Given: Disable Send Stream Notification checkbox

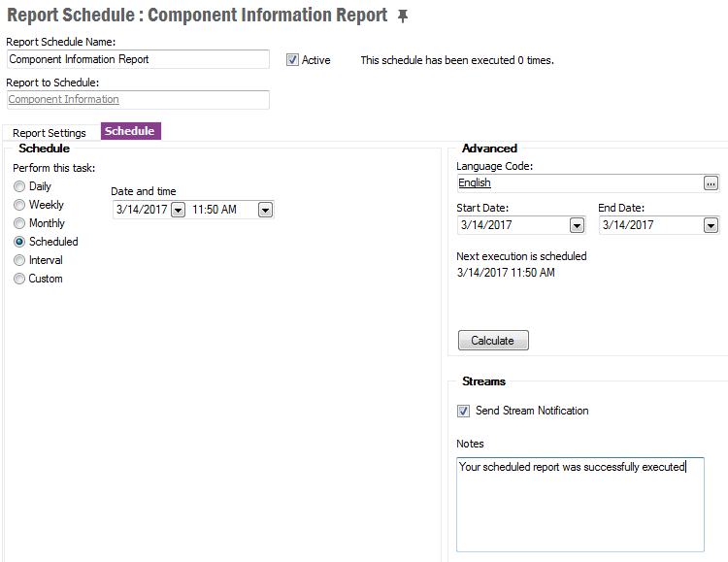Looking at the screenshot, I should (463, 411).
